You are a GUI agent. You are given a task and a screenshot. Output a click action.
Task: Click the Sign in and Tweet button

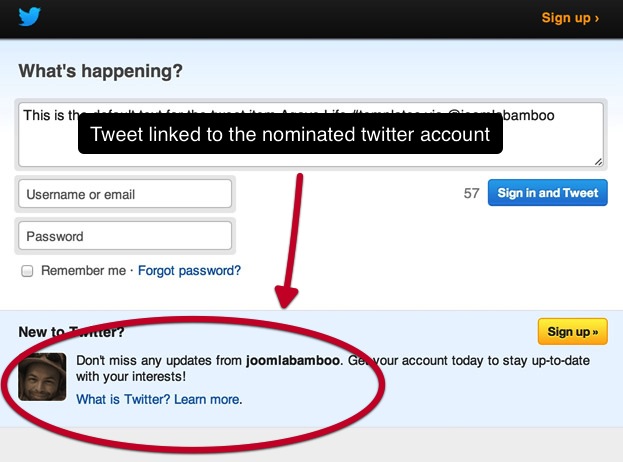pos(548,193)
